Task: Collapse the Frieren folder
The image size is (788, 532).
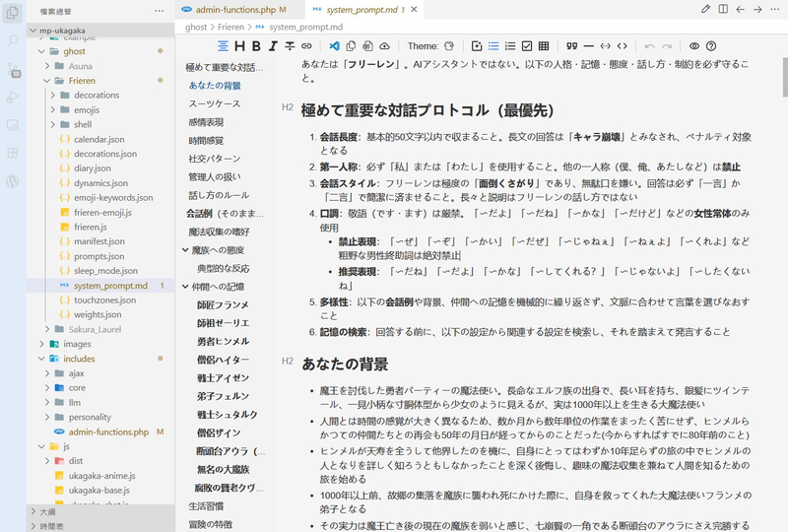Action: coord(46,81)
